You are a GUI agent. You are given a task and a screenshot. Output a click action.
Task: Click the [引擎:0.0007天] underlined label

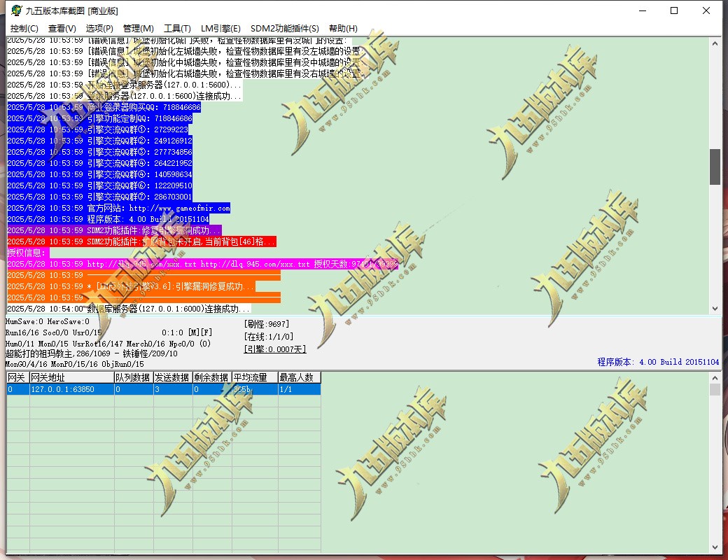click(x=275, y=349)
